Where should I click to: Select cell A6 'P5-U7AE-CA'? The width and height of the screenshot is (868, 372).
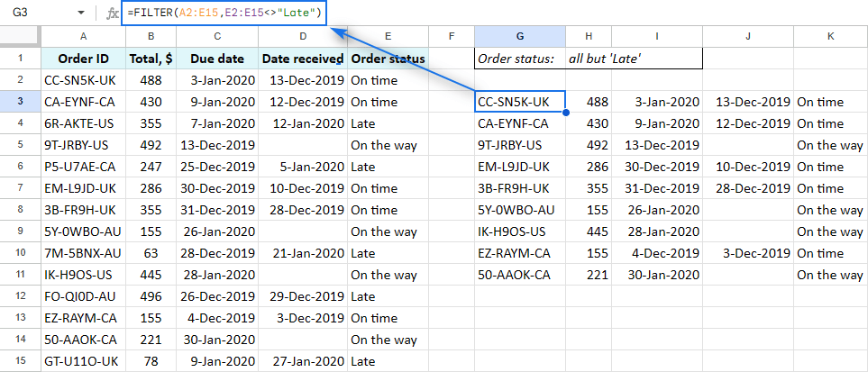[x=83, y=167]
